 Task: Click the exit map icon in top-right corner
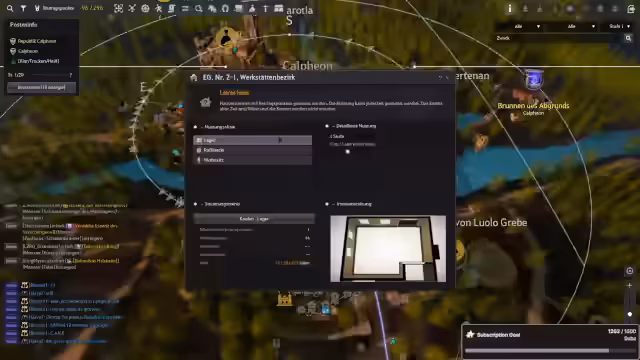click(x=631, y=9)
